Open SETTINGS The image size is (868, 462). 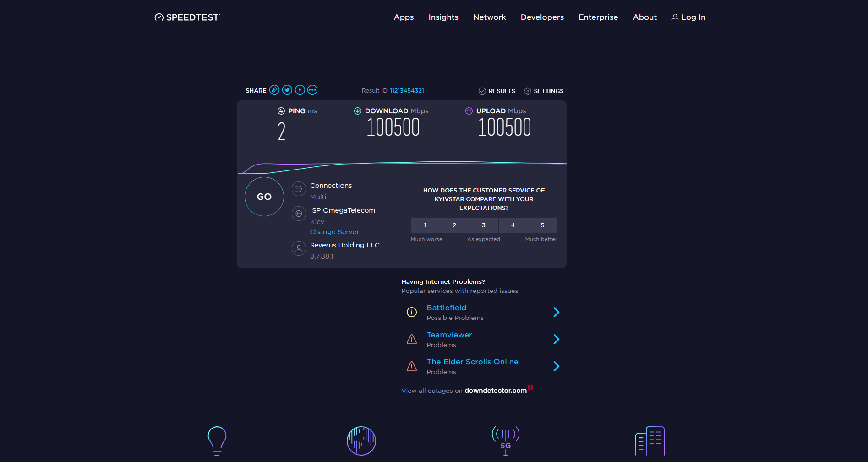[549, 91]
